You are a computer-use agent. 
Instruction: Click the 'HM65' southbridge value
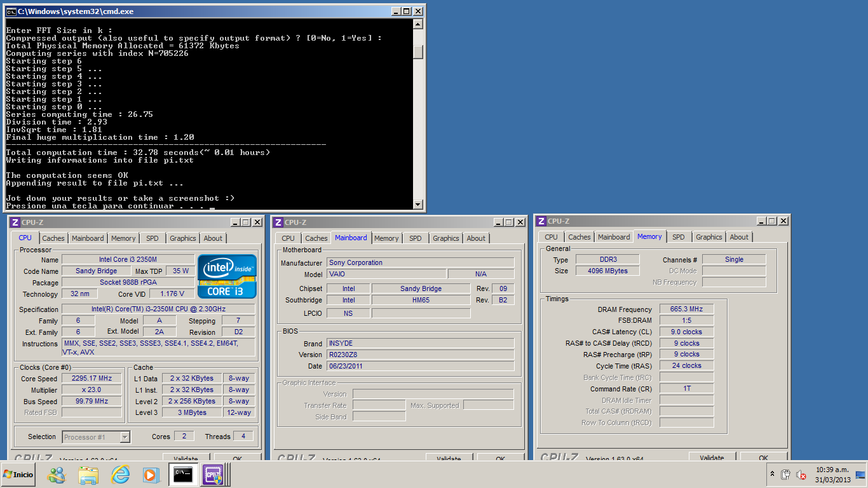(421, 300)
